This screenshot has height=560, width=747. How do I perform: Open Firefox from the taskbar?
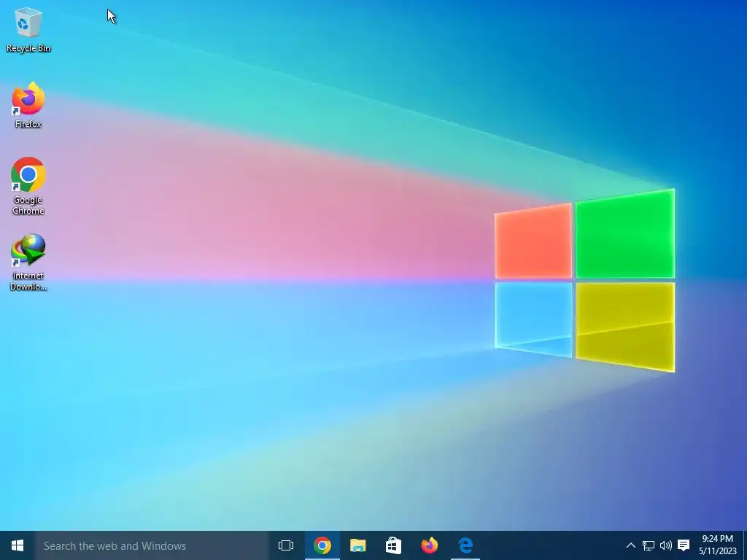pyautogui.click(x=429, y=545)
